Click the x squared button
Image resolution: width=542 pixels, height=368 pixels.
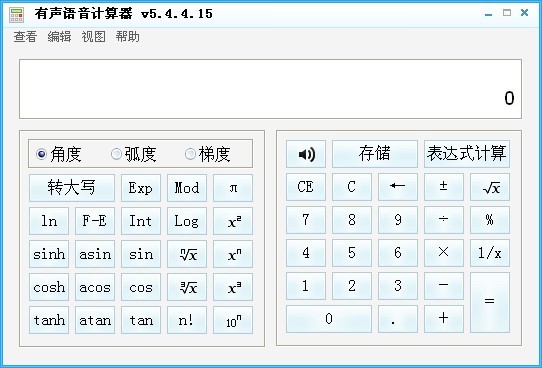point(233,221)
